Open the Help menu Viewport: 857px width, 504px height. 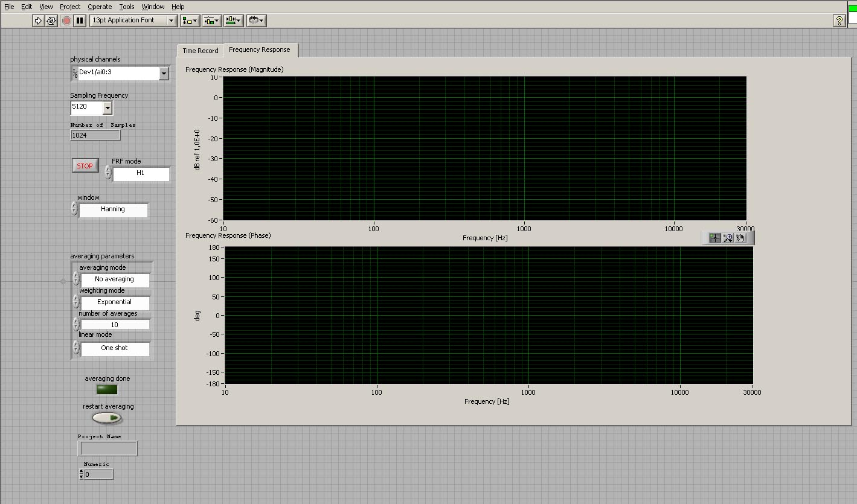[178, 7]
